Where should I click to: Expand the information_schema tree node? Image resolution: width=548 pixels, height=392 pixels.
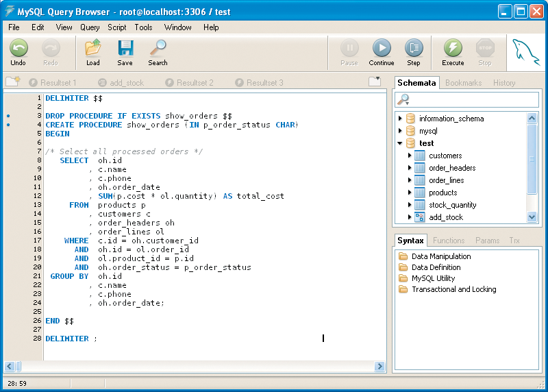(400, 118)
